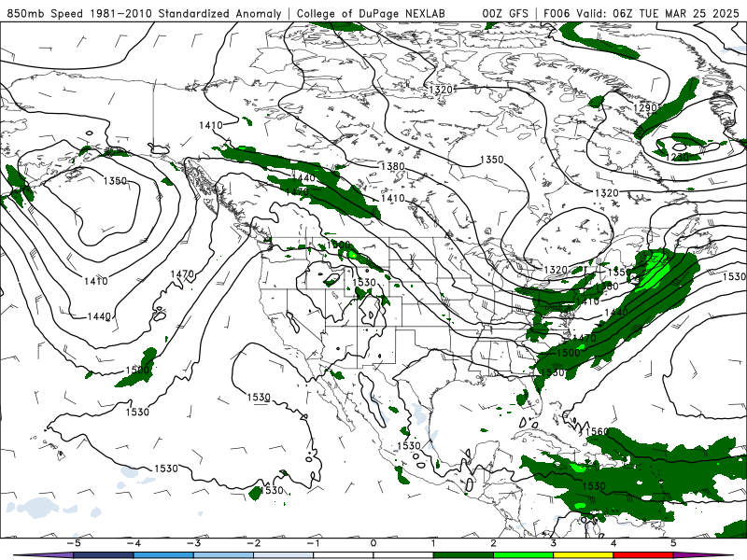Click the colorbar tick label -3
Viewport: 747px width, 560px height.
click(x=193, y=543)
